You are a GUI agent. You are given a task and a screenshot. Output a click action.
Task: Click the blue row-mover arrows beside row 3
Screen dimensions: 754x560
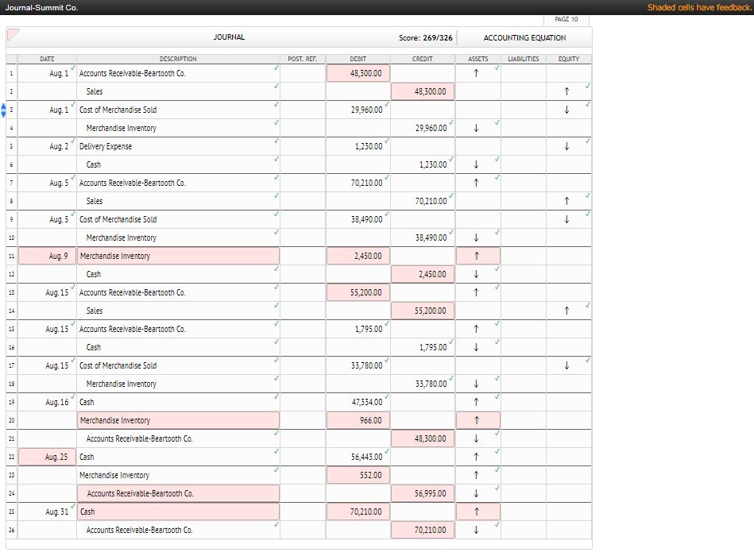(x=3, y=110)
